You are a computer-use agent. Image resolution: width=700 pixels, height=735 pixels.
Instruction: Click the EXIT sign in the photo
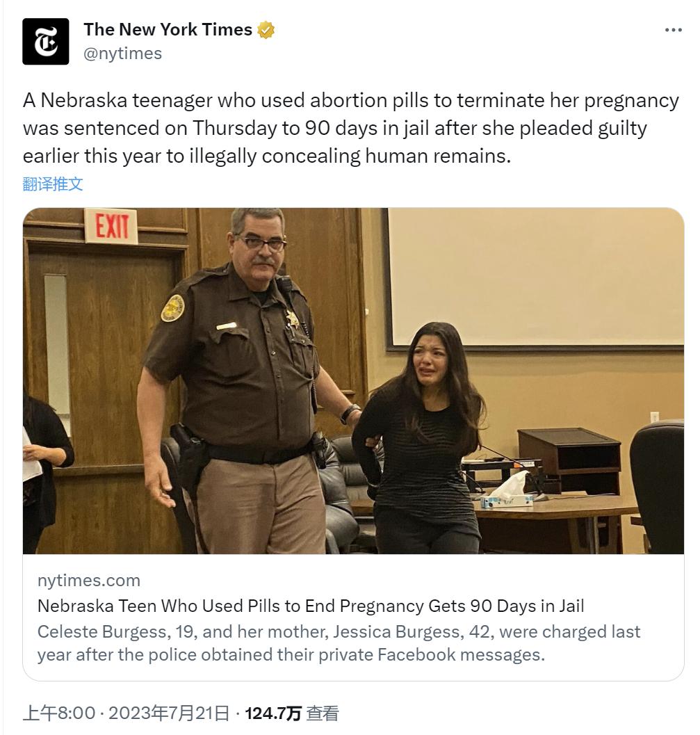pyautogui.click(x=111, y=227)
